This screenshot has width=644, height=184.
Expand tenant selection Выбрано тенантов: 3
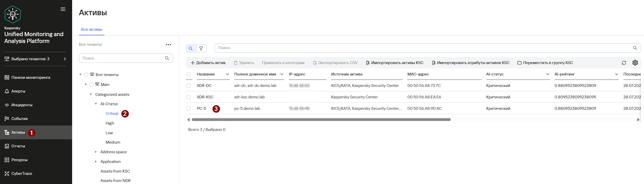tap(35, 59)
